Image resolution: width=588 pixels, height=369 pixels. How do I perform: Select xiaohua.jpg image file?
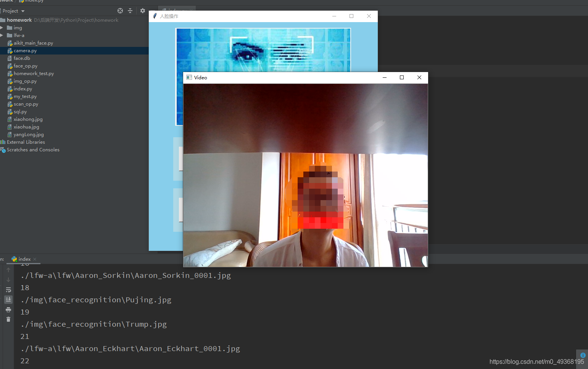26,127
